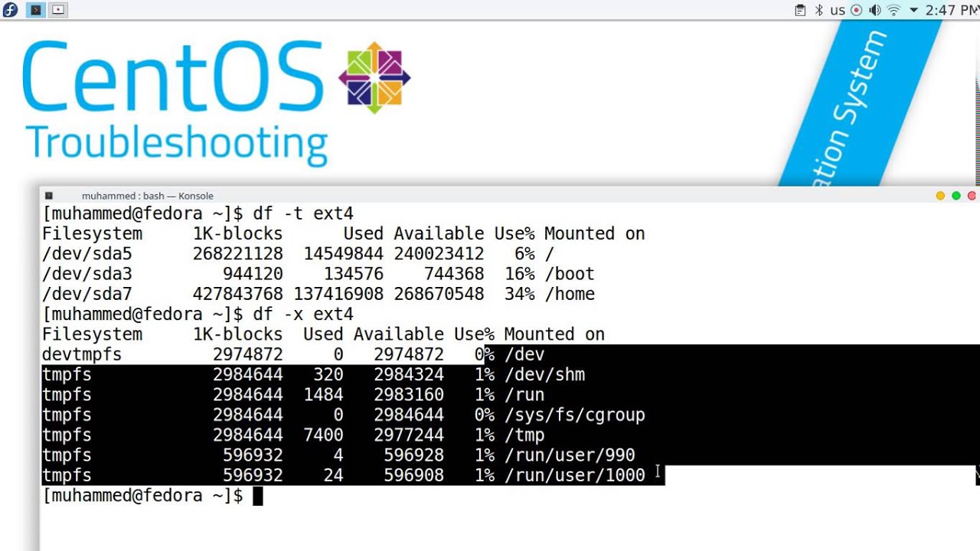Viewport: 980px width, 551px height.
Task: Open the Wi-Fi network tray icon
Action: (x=893, y=10)
